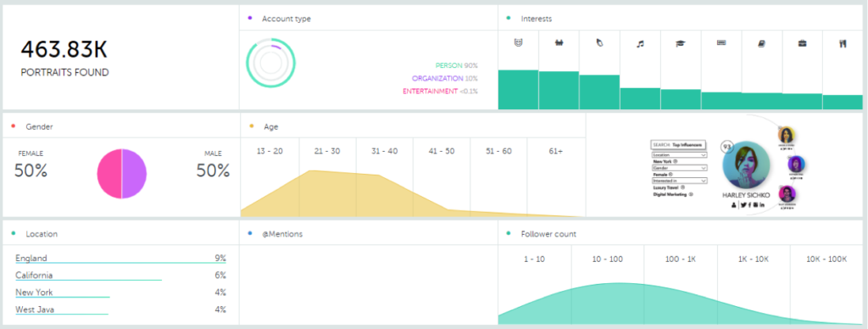Click Harley Sichko's LinkedIn icon
The width and height of the screenshot is (868, 329).
point(762,205)
